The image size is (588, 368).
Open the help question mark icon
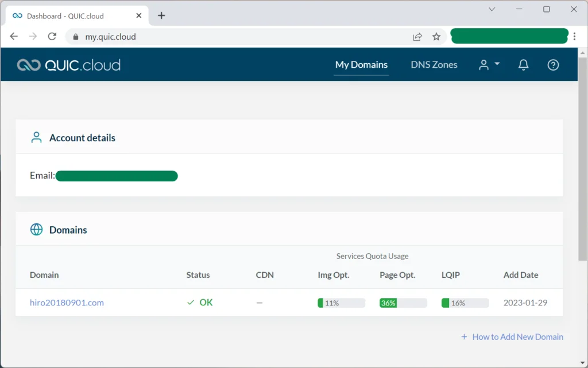click(x=553, y=65)
